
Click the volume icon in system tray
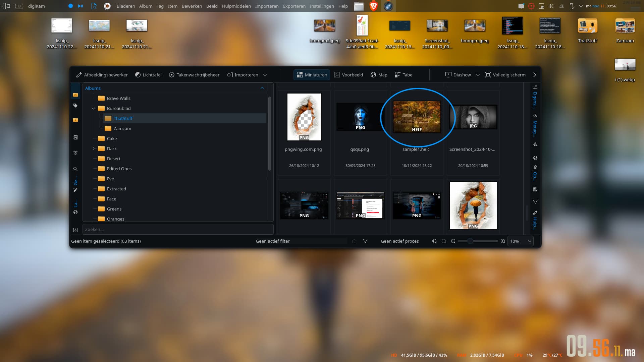(551, 6)
